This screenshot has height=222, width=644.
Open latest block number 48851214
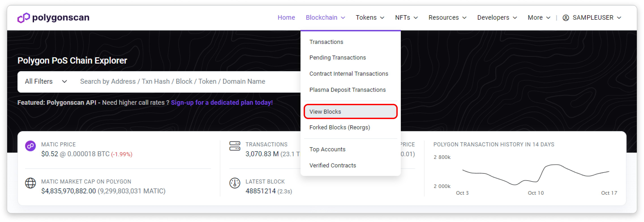tap(260, 191)
